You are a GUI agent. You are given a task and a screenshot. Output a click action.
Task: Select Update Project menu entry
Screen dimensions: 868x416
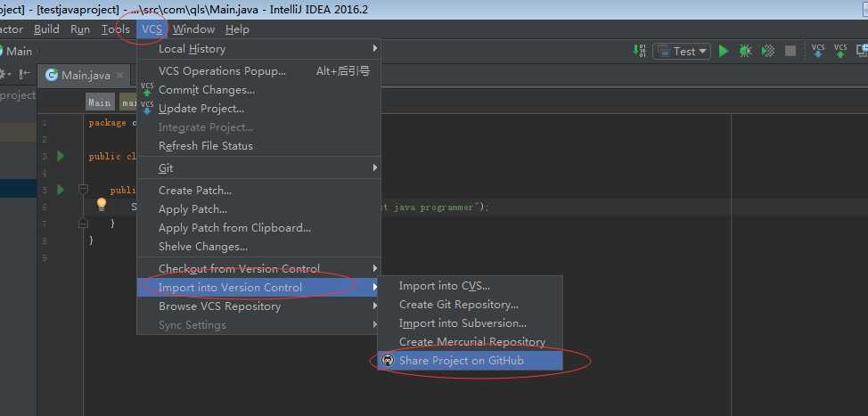pos(259,109)
